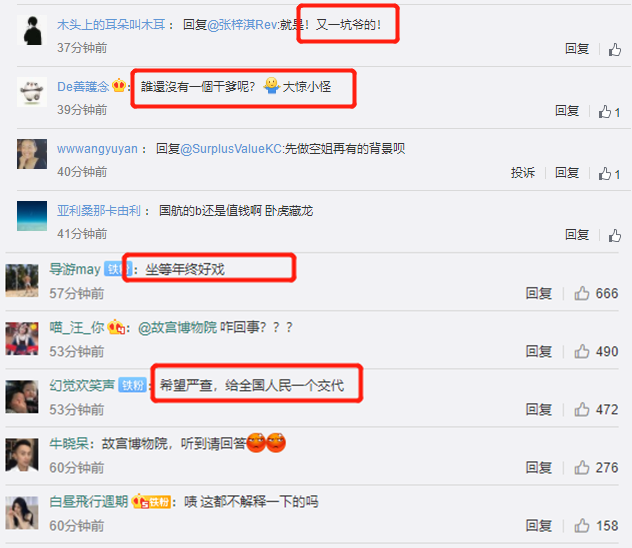Click 投诉 on wwwangyuyan's comment
The image size is (632, 548).
(522, 172)
